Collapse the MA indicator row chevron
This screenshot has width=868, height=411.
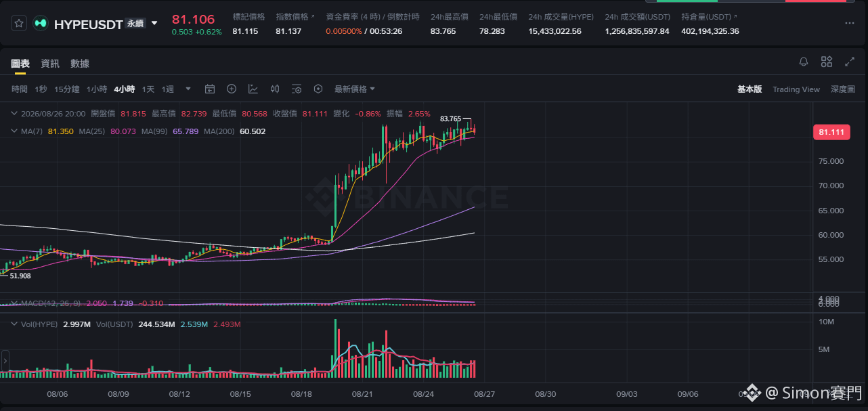tap(15, 131)
